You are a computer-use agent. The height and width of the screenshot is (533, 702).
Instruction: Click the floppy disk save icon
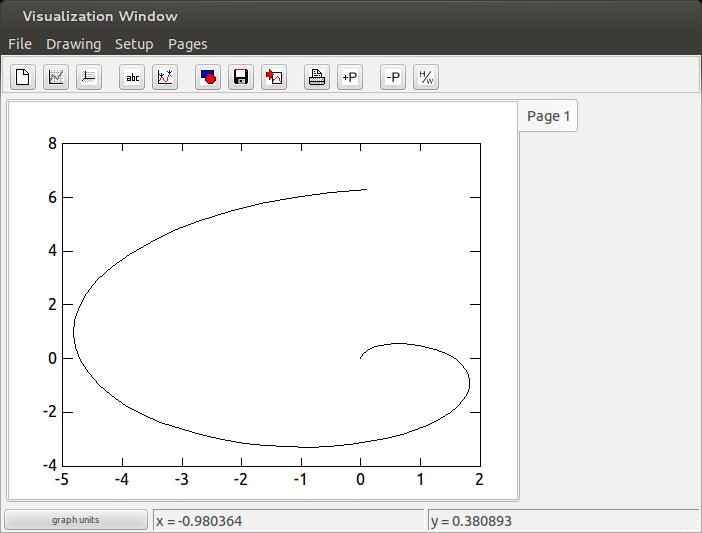[x=241, y=77]
